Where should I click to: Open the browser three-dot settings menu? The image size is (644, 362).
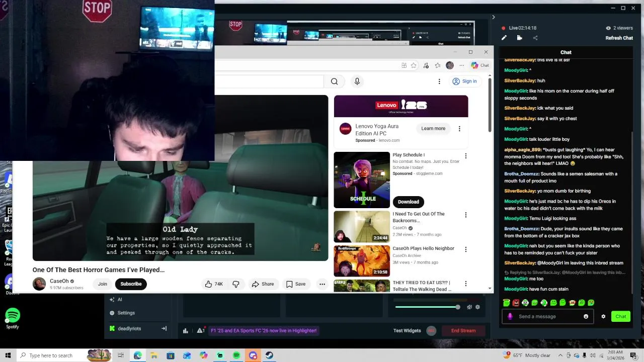(461, 65)
